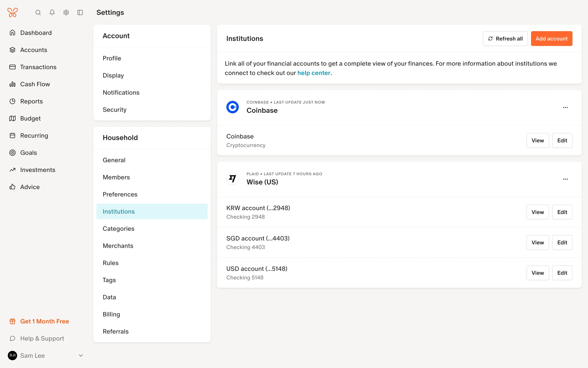Click the orange Add account button
Viewport: 588px width, 368px height.
(551, 39)
